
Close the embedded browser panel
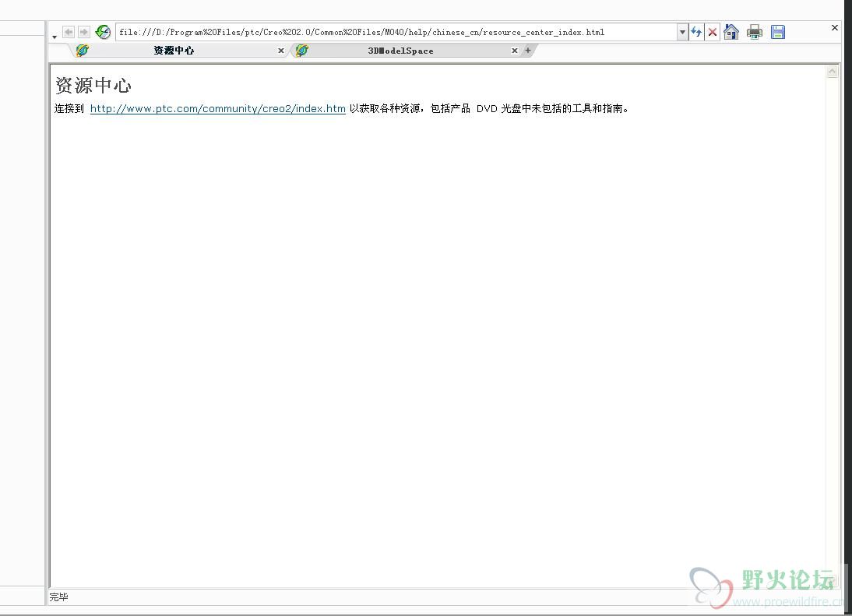click(835, 27)
